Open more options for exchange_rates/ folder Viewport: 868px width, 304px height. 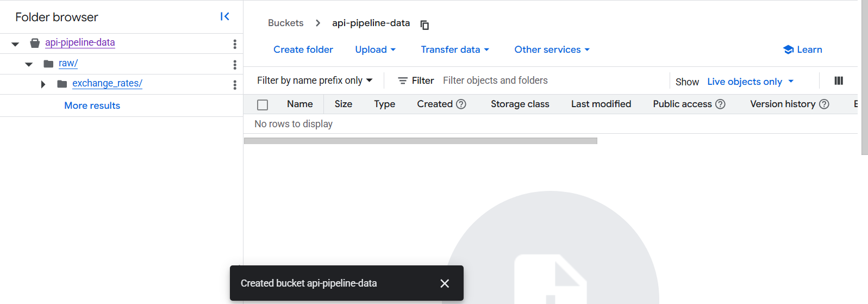point(235,85)
